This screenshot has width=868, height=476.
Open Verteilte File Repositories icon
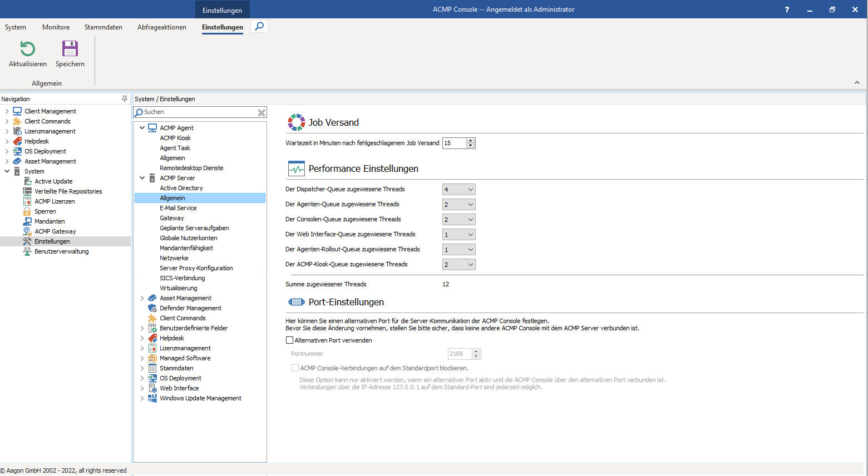click(27, 191)
